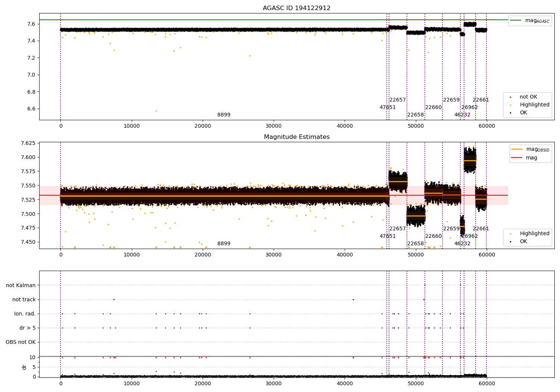Click obsid label 47651 in the top plot
Viewport: 560px width, 392px height.
pyautogui.click(x=388, y=108)
